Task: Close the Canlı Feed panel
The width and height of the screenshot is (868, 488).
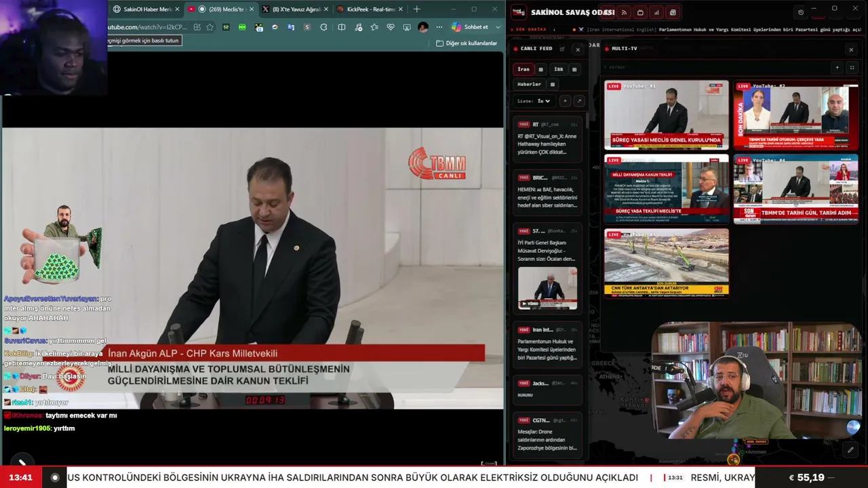Action: click(x=578, y=49)
